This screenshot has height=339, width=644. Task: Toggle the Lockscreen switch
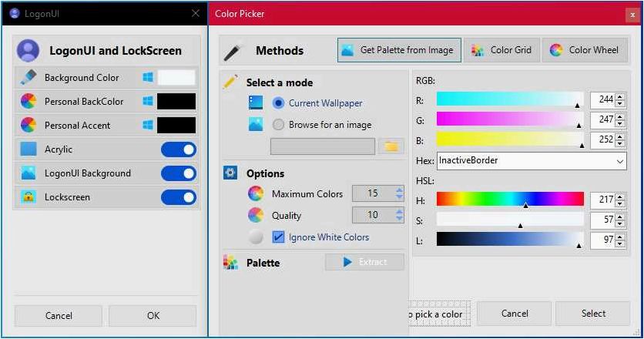click(x=179, y=197)
